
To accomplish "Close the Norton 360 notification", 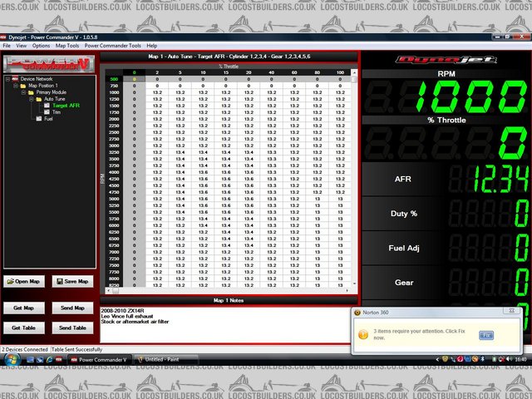I will (x=512, y=310).
